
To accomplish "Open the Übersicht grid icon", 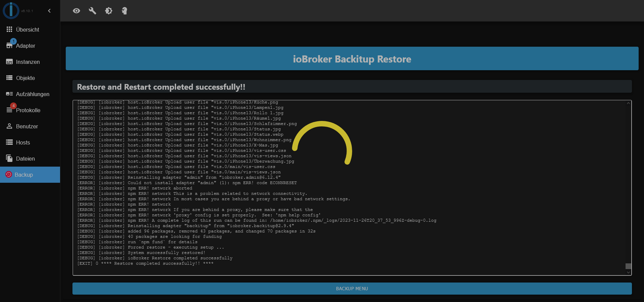I will (9, 30).
